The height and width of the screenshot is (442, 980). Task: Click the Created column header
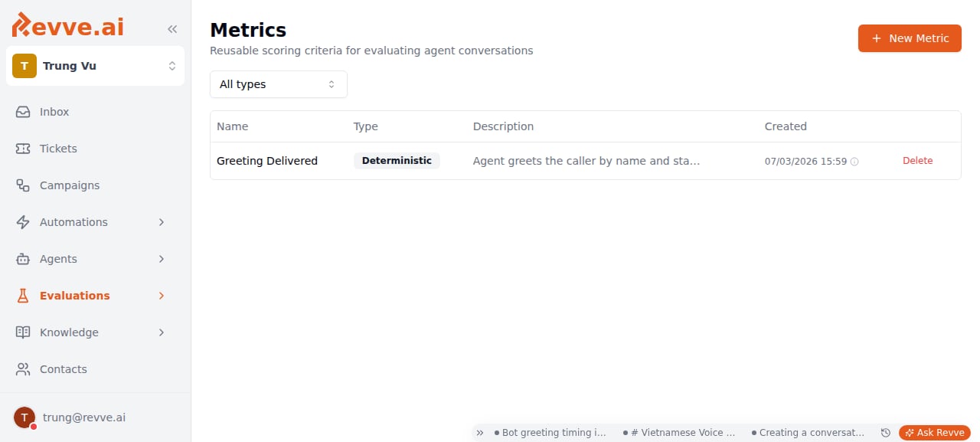pos(786,126)
